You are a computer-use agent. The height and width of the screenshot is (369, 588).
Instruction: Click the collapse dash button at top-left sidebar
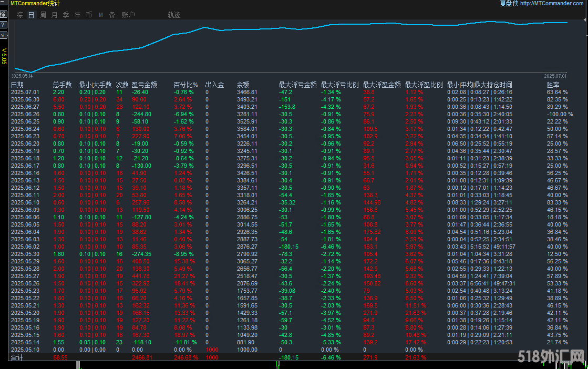pyautogui.click(x=3, y=3)
